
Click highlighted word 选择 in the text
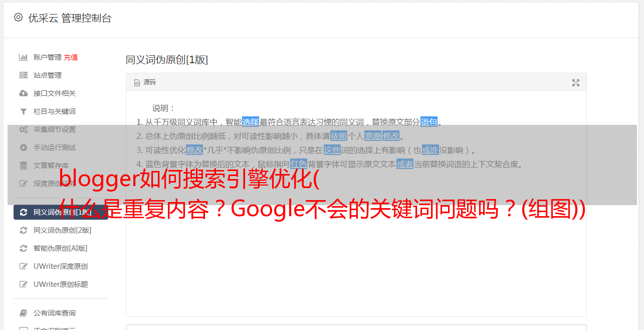[251, 122]
